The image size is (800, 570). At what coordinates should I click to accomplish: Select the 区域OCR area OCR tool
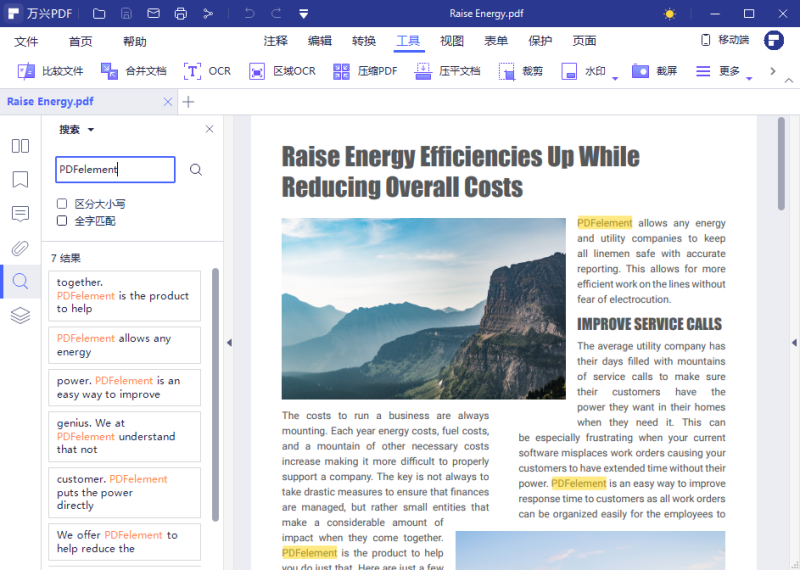(282, 71)
